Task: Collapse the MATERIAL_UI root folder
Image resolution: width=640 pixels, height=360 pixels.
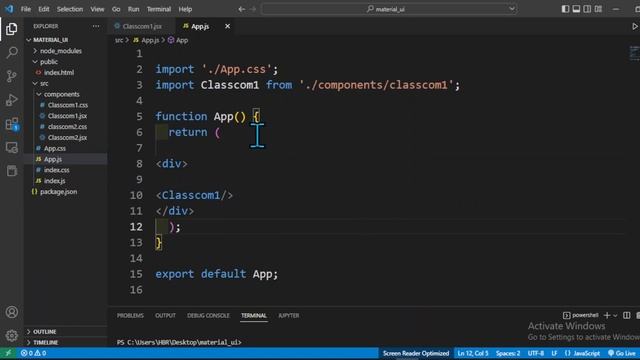Action: tap(50, 40)
